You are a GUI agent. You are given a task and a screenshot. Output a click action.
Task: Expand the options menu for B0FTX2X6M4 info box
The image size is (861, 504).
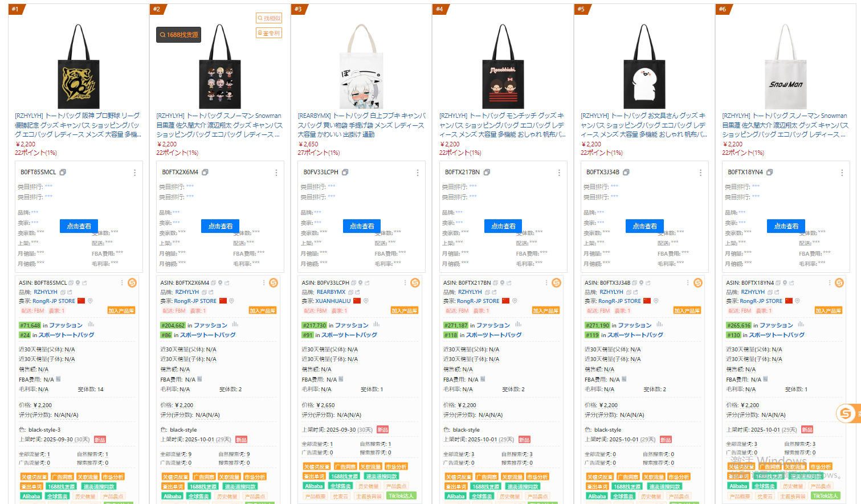276,173
